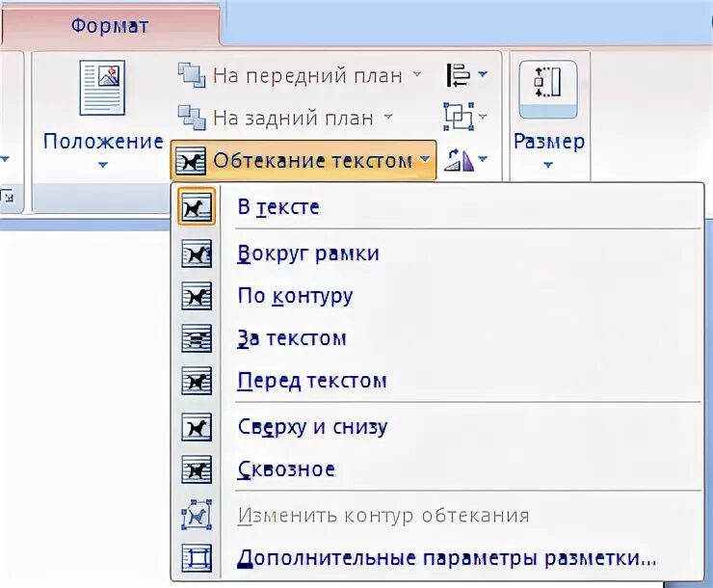The image size is (713, 588).
Task: Click the На передний план icon
Action: point(191,74)
